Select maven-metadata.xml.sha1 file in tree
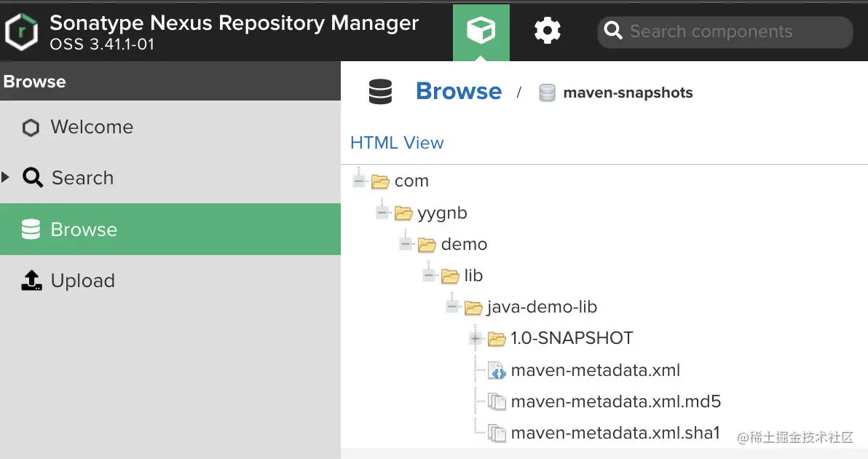Screen dimensions: 868x459 click(615, 433)
